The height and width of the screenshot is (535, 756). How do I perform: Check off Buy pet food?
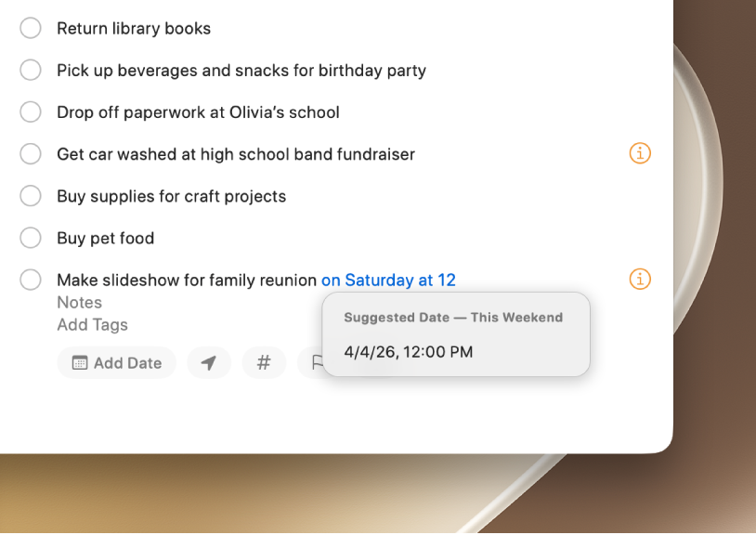click(x=31, y=238)
